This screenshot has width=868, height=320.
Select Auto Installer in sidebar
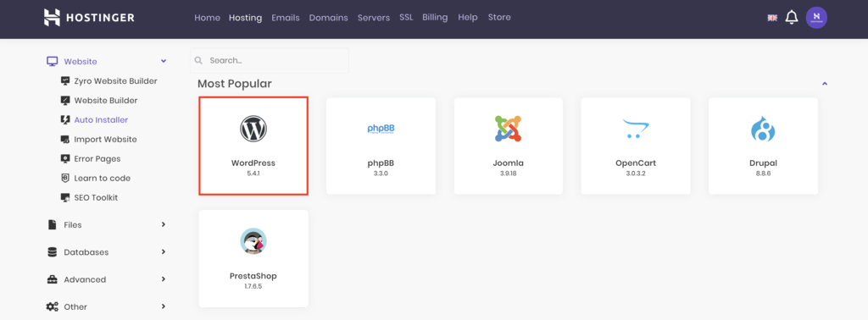(x=102, y=120)
